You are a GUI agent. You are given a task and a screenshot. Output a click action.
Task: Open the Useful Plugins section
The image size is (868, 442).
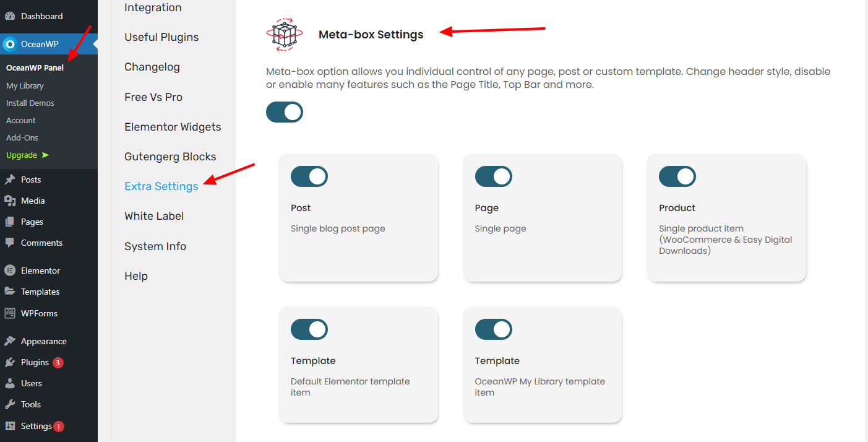[161, 37]
